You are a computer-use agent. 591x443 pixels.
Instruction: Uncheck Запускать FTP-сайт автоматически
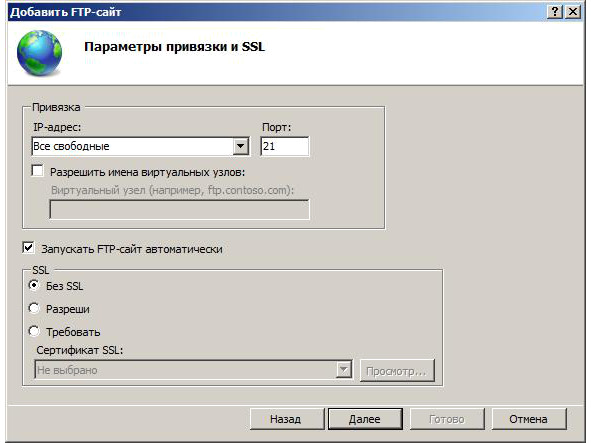(x=29, y=248)
